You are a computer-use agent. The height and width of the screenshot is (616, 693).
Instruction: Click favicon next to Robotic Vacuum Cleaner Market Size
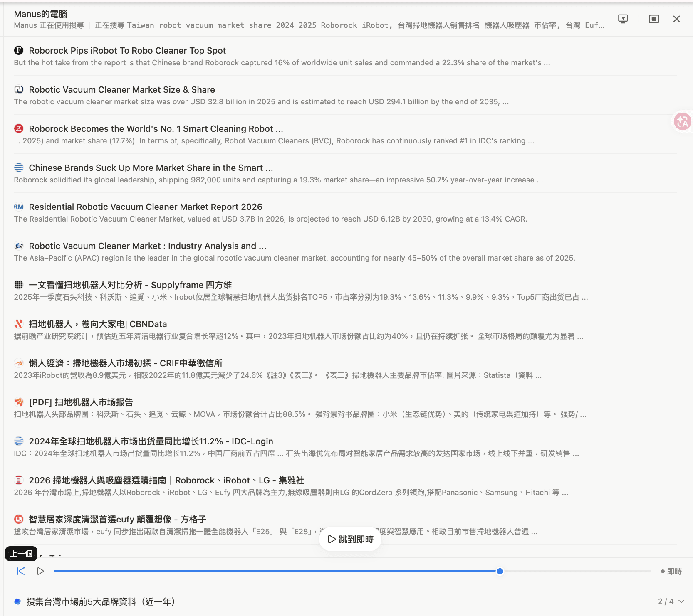pyautogui.click(x=19, y=89)
